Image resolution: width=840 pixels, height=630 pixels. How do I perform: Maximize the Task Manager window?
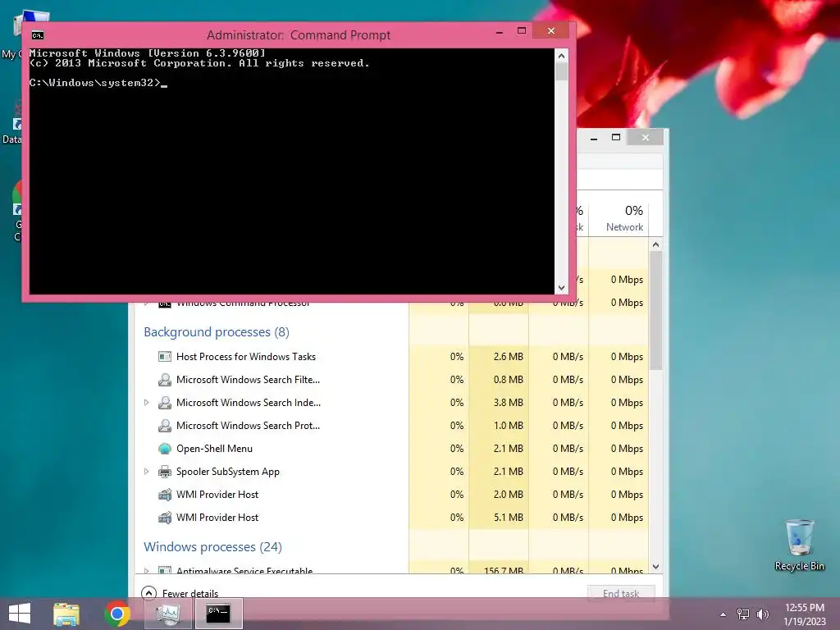click(x=616, y=138)
